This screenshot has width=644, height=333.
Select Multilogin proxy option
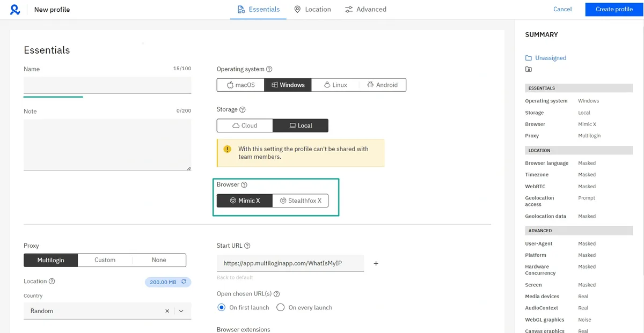click(50, 260)
